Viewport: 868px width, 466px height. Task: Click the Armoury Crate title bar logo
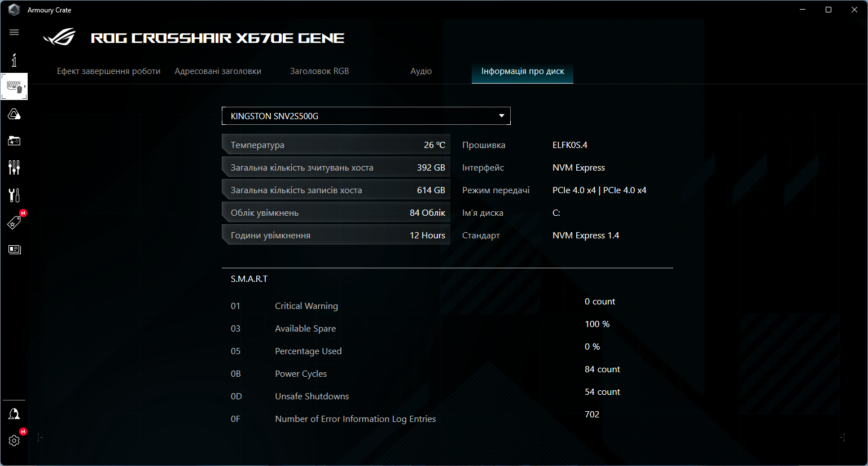(14, 10)
